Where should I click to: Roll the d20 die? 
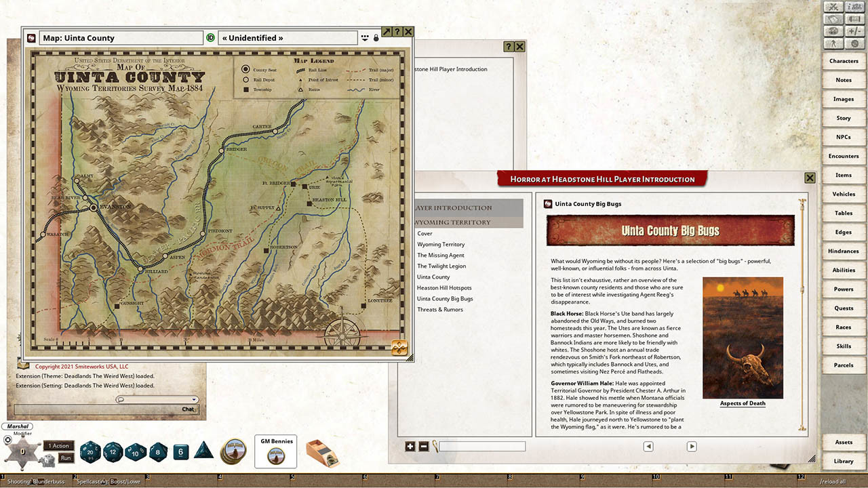pyautogui.click(x=90, y=451)
